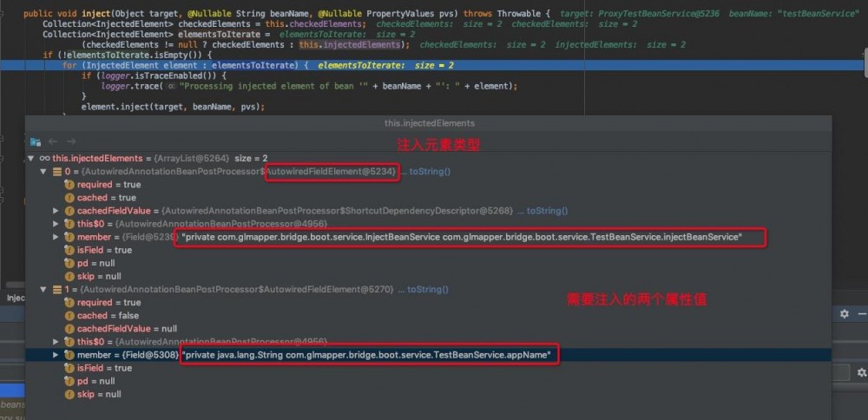
Task: Click the blue tree icon in inspect popup toolbar
Action: [x=36, y=141]
